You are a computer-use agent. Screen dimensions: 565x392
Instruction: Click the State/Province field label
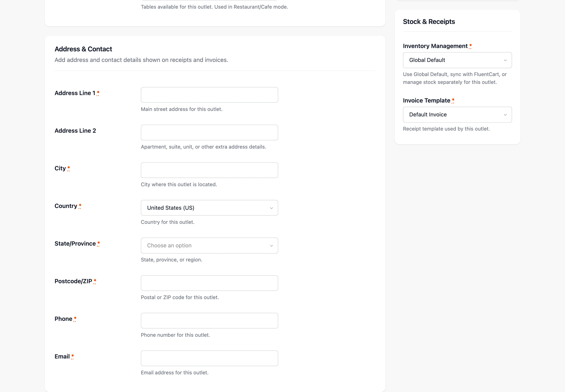click(75, 244)
